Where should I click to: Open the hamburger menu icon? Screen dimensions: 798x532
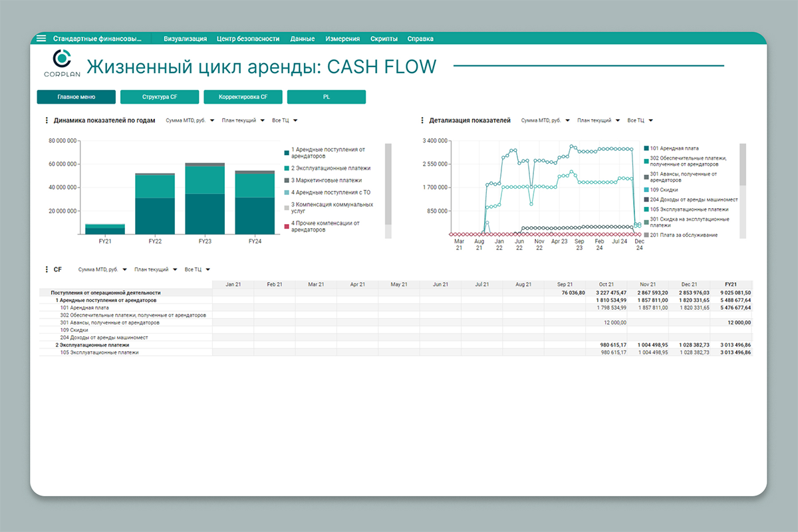pos(41,39)
